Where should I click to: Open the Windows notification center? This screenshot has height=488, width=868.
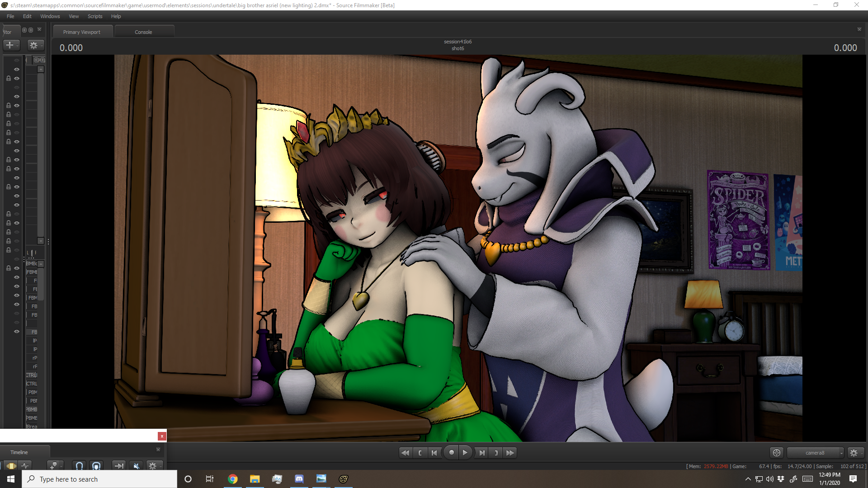pos(853,479)
